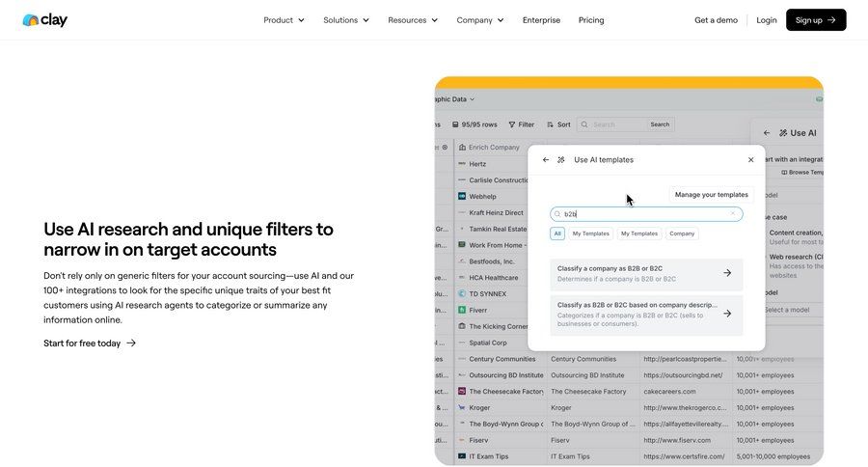
Task: Click Get a demo link
Action: click(x=716, y=20)
